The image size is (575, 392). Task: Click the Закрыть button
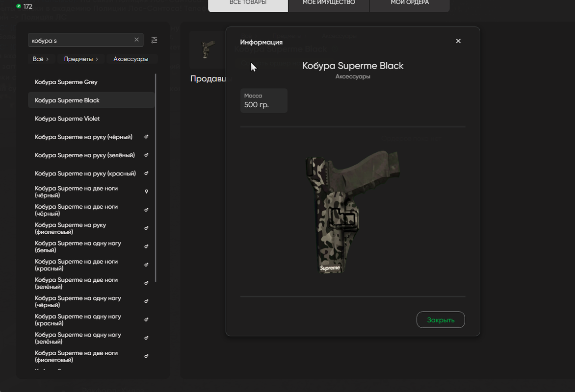click(441, 320)
